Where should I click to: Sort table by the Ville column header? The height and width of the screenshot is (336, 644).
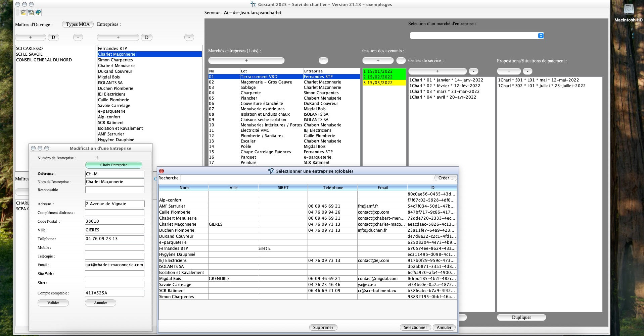tap(233, 188)
